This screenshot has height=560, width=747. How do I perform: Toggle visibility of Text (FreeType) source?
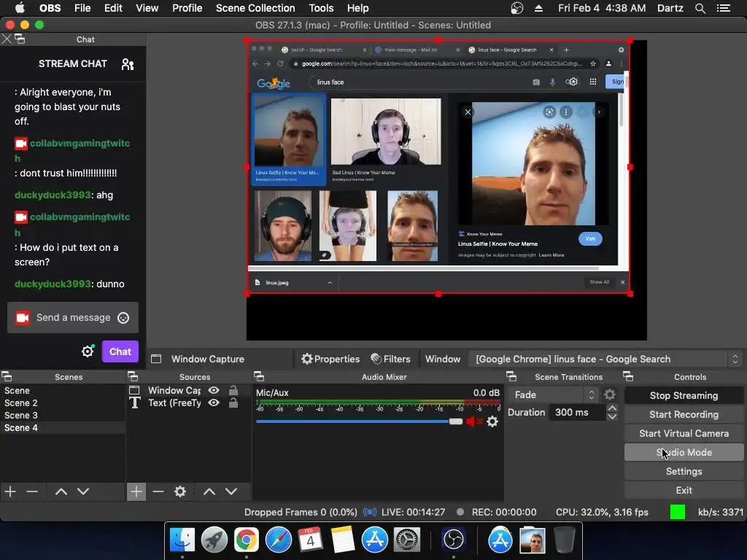tap(214, 402)
